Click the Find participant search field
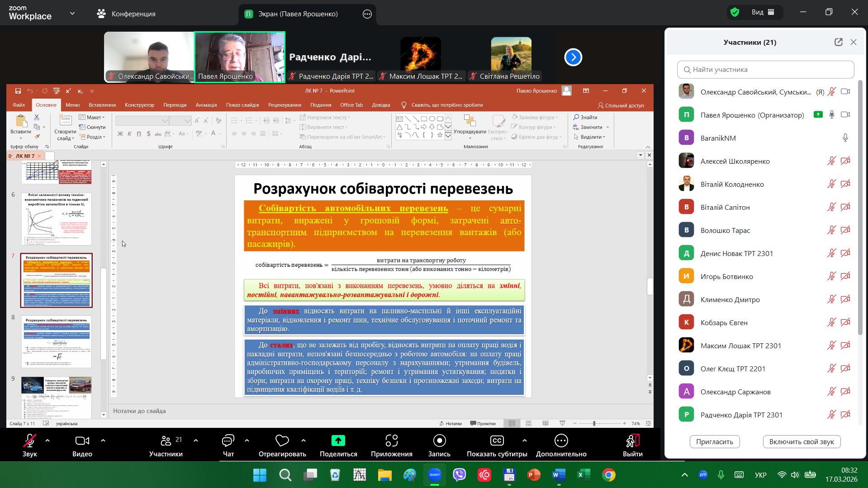 coord(765,70)
